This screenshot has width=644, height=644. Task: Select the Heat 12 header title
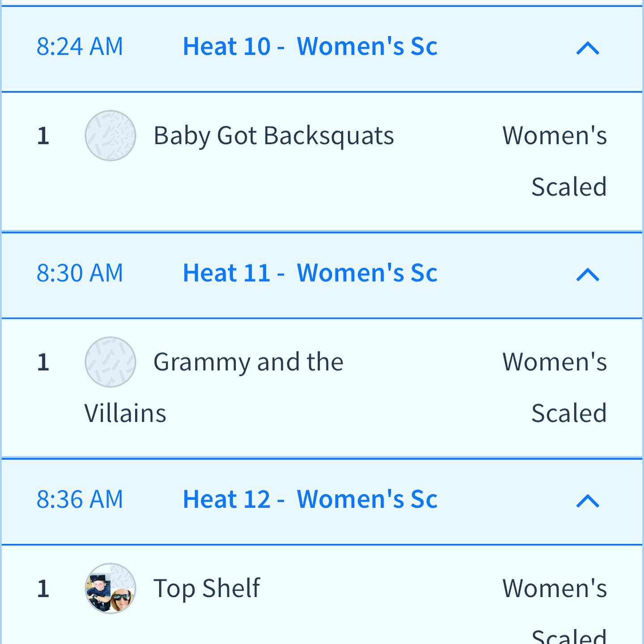(x=310, y=499)
